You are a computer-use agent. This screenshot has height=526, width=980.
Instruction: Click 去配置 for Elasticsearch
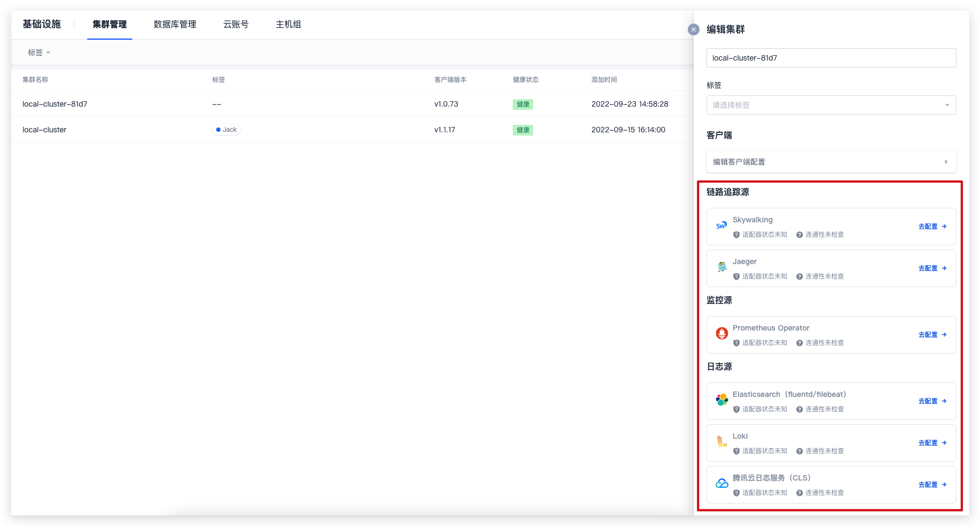click(932, 401)
